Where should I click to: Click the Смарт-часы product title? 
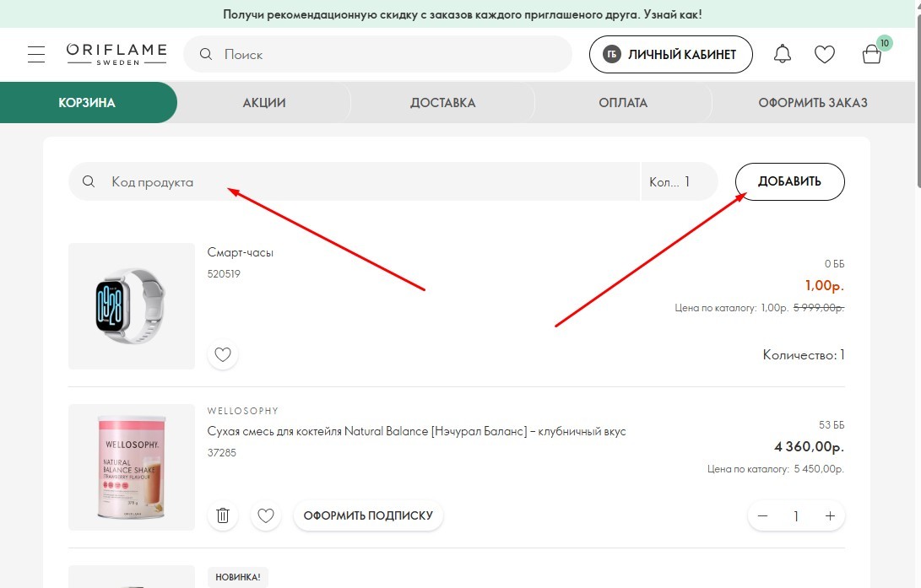tap(241, 252)
